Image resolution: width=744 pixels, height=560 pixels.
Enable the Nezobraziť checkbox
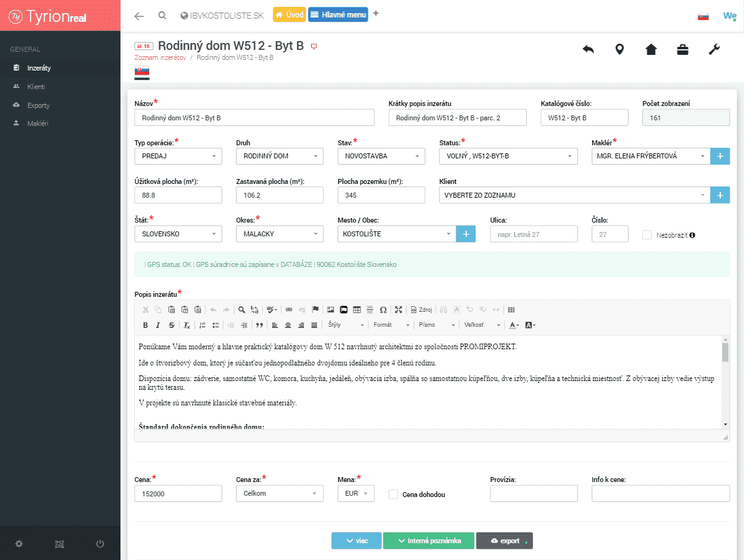click(x=647, y=235)
